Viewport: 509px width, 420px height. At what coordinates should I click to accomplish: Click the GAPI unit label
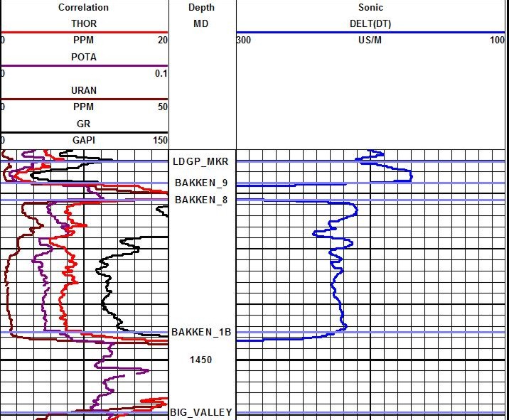point(84,141)
